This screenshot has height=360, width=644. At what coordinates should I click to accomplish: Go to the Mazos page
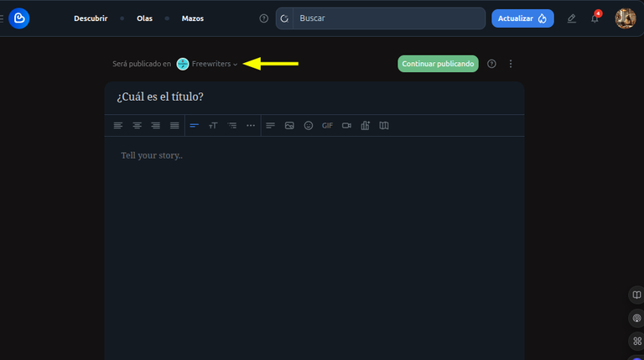[193, 18]
